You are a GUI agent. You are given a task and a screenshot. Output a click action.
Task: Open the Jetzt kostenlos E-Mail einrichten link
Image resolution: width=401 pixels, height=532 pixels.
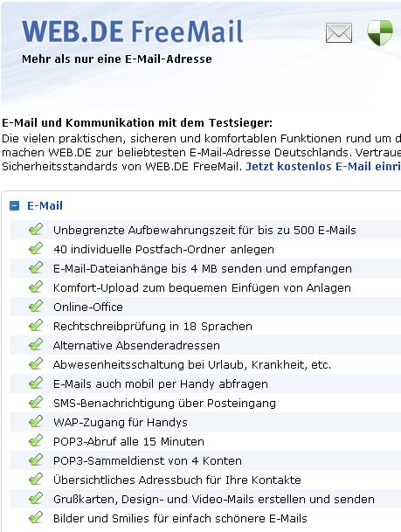[323, 166]
